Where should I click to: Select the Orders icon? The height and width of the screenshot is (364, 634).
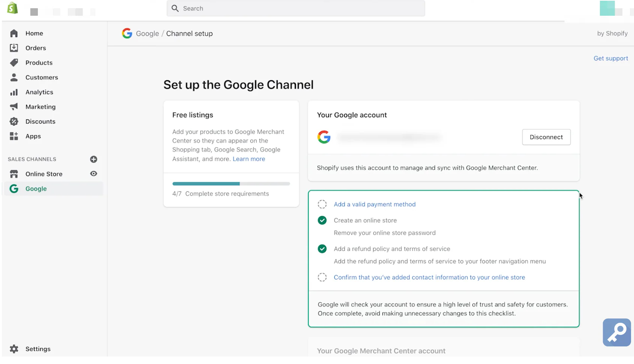coord(14,48)
